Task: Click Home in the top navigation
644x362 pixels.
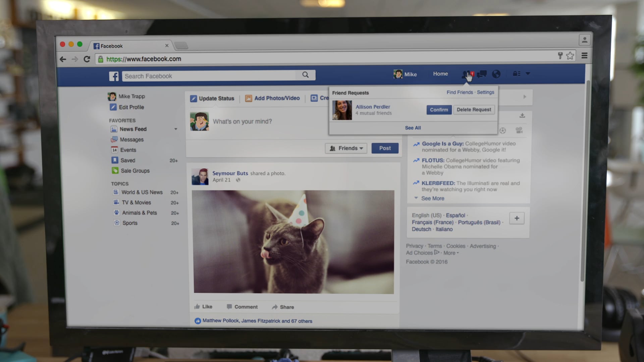Action: pyautogui.click(x=440, y=74)
